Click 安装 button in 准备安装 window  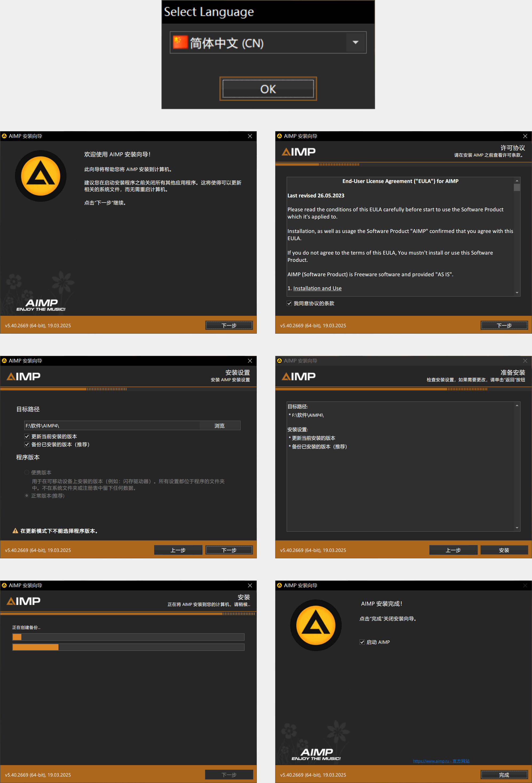pyautogui.click(x=504, y=550)
